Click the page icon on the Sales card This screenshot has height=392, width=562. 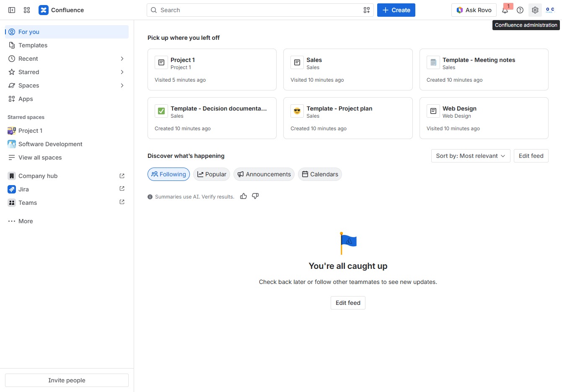(297, 62)
